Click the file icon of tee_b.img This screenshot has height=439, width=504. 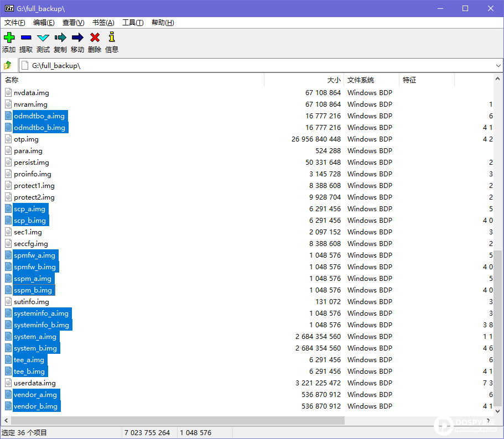(x=8, y=372)
